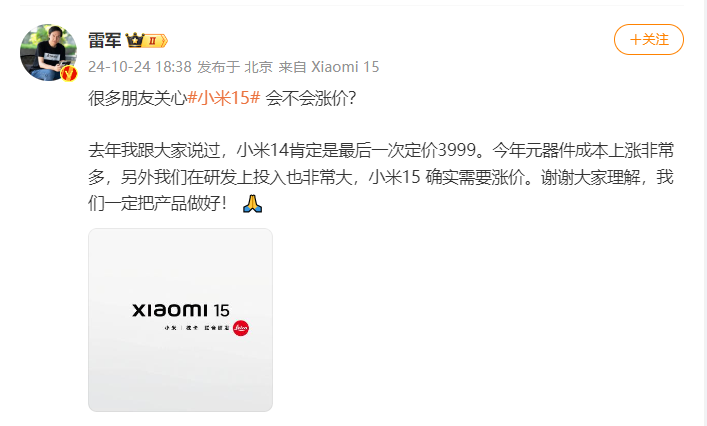Click the red Leica logo in image
The image size is (707, 426).
coord(241,328)
